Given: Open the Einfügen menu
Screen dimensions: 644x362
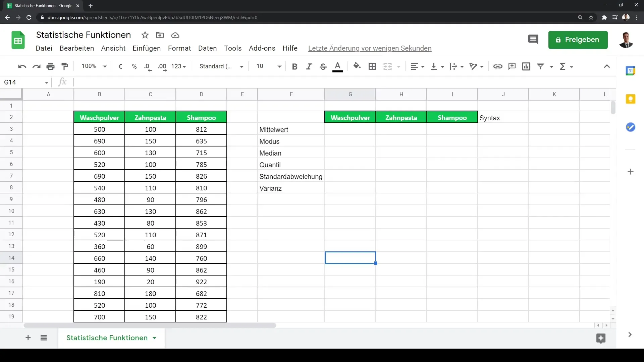Looking at the screenshot, I should [146, 48].
